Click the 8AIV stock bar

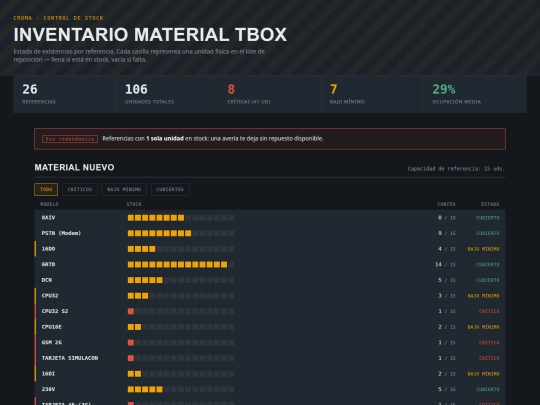181,218
